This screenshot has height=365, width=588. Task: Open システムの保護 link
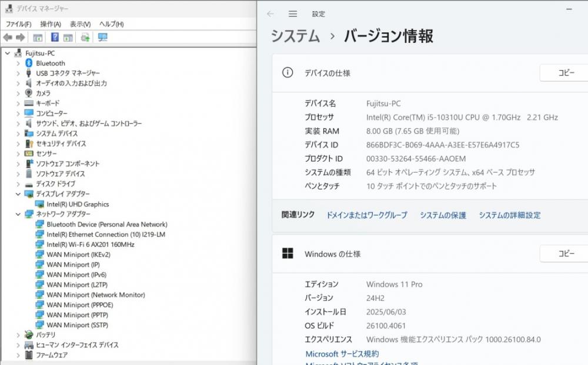tap(443, 215)
